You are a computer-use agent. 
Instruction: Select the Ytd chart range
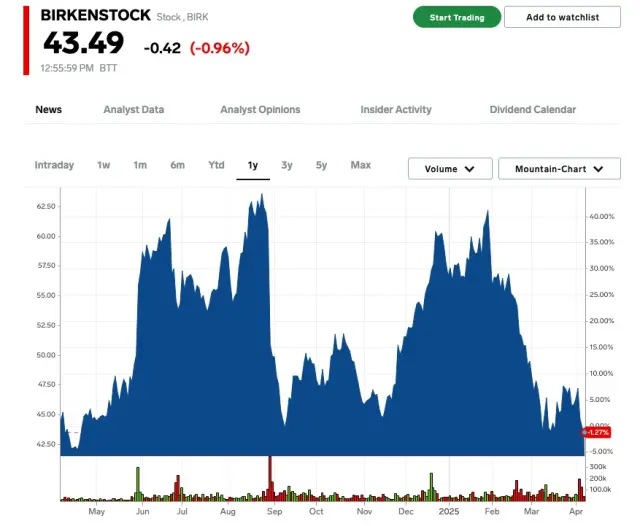[216, 165]
